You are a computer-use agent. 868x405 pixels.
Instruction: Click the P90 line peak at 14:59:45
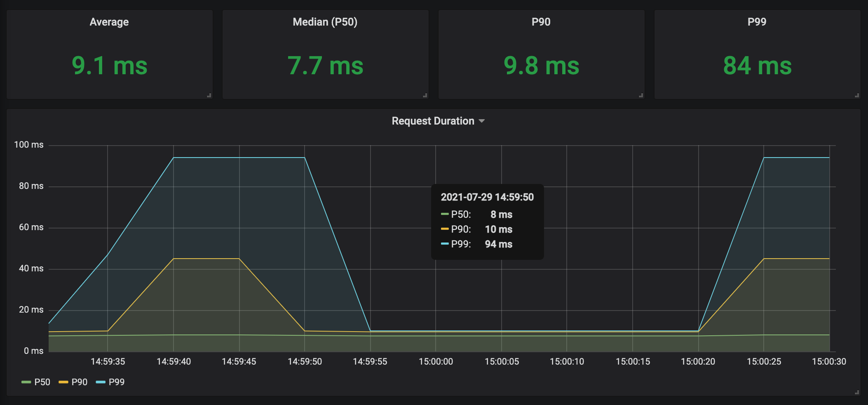tap(239, 259)
